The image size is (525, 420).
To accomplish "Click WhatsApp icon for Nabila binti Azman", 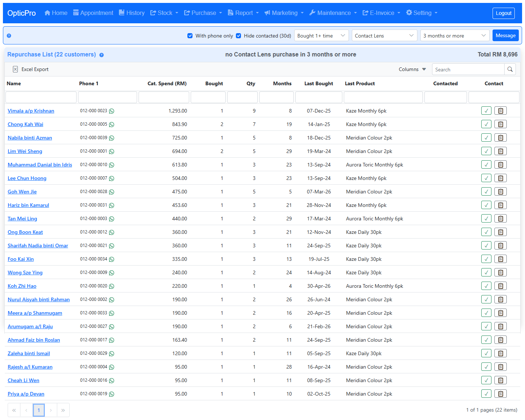I will [x=112, y=138].
